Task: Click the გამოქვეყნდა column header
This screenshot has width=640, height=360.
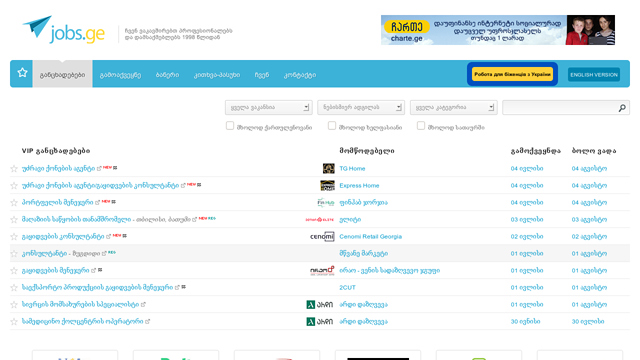Action: click(536, 151)
